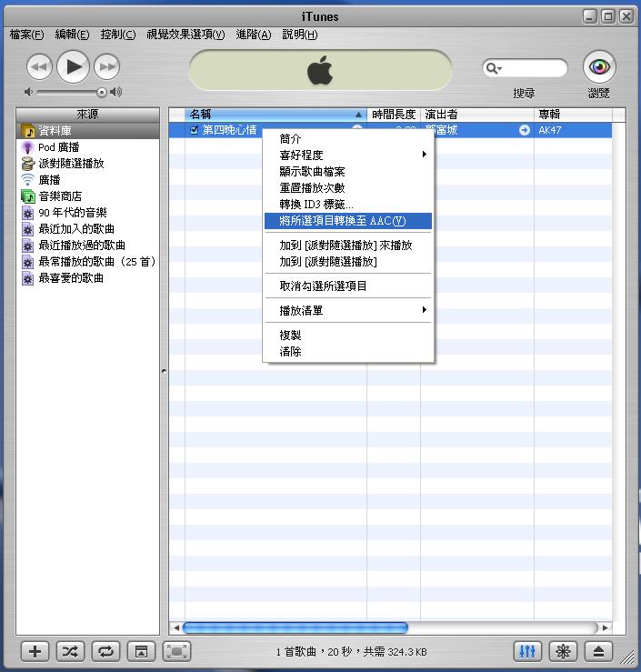Toggle repeat playback button
641x672 pixels.
[105, 651]
